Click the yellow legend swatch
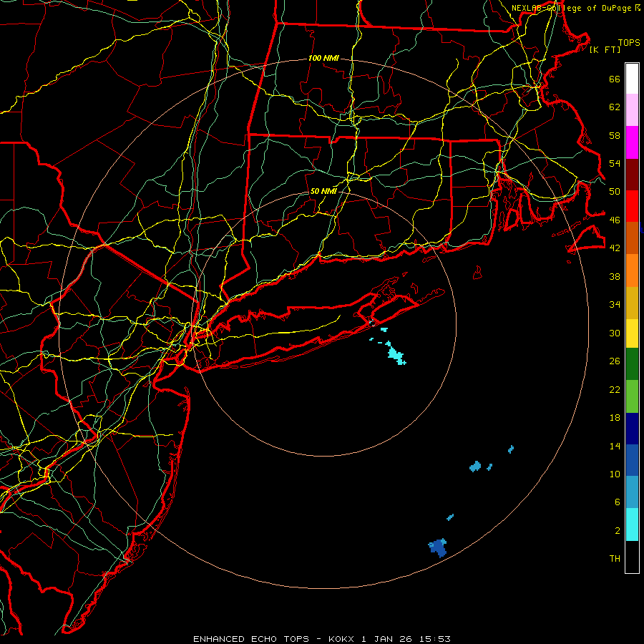The image size is (644, 644). 632,333
